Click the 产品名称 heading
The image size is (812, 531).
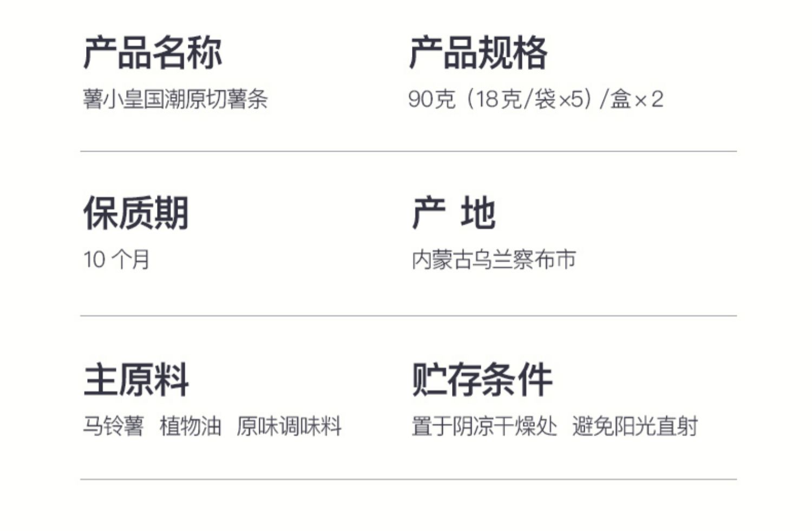(153, 53)
